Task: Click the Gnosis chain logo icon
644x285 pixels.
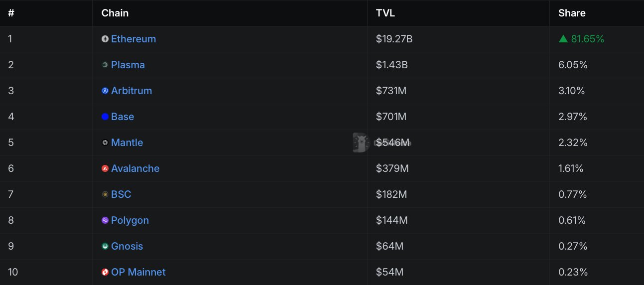Action: (x=105, y=246)
